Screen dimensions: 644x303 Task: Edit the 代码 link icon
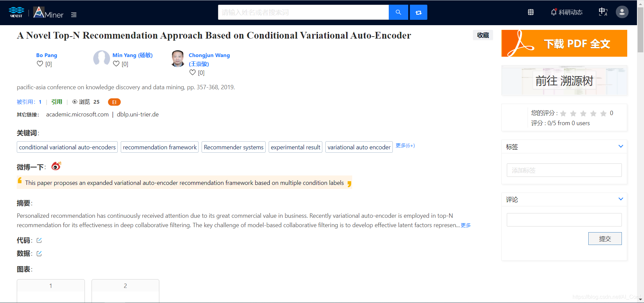[39, 240]
